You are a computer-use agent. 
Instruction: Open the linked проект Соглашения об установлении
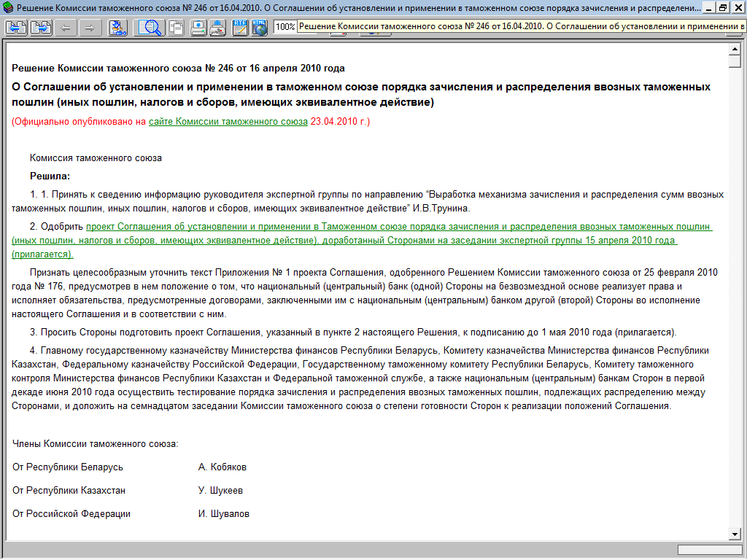362,241
